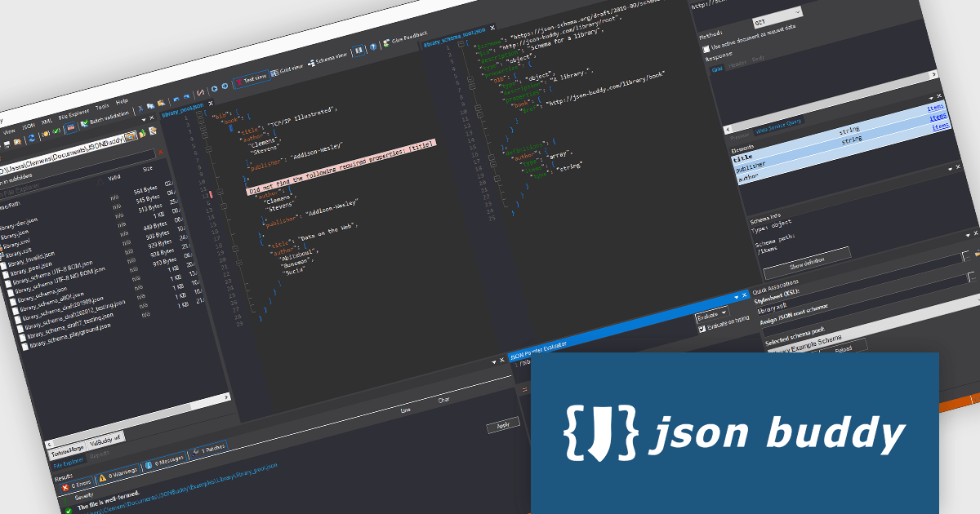Open the Schema view

point(328,59)
